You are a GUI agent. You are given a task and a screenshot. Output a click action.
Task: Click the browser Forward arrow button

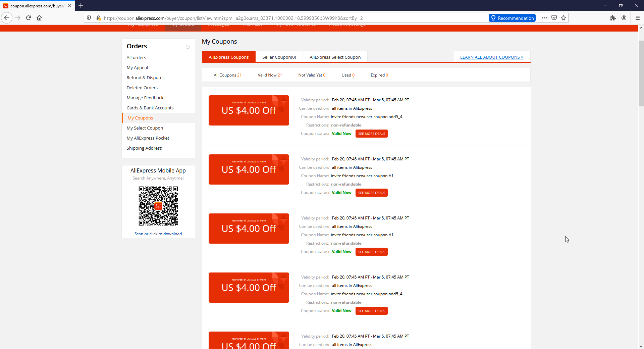(x=18, y=18)
